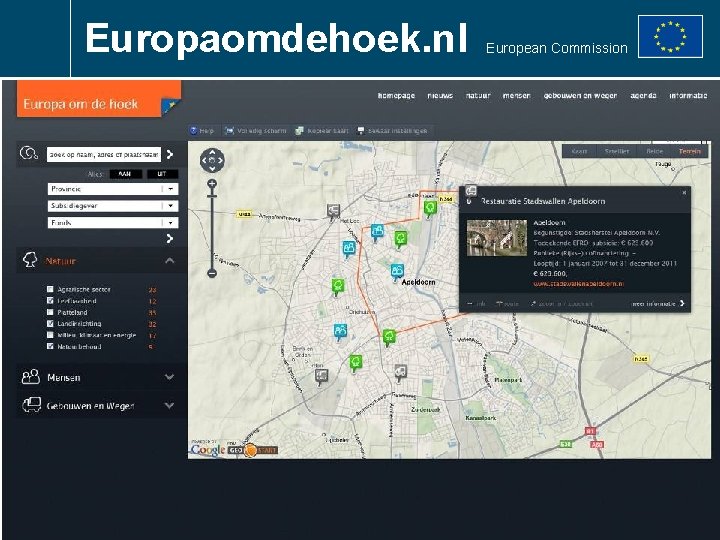Turn all filters off with UIT
Viewport: 720px width, 540px height.
(x=162, y=174)
